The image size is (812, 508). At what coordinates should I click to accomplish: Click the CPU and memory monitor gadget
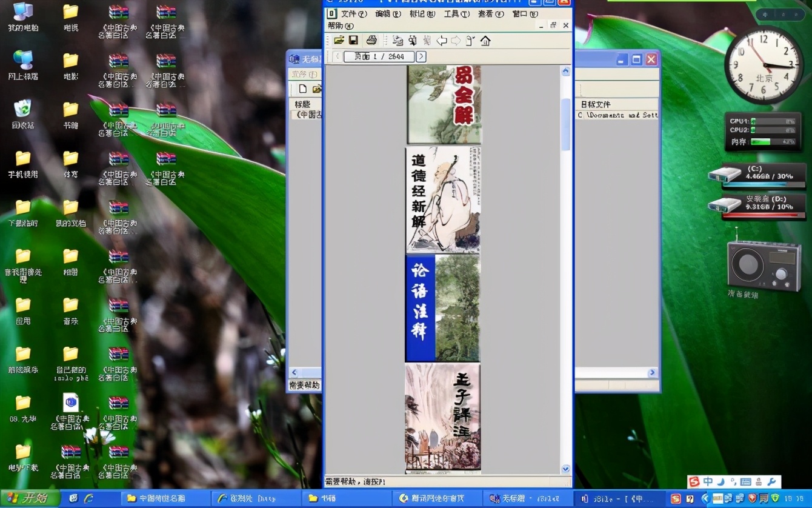(x=763, y=132)
